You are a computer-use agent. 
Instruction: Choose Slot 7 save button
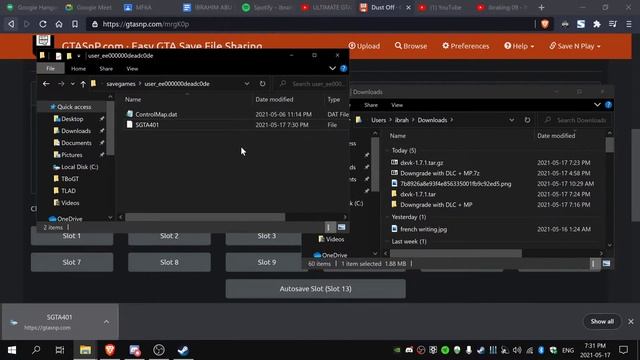click(72, 262)
